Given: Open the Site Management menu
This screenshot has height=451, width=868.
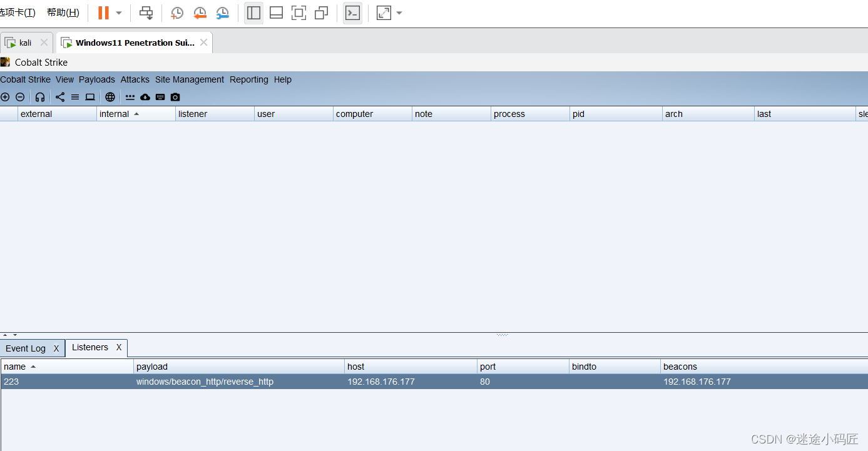Looking at the screenshot, I should click(190, 79).
